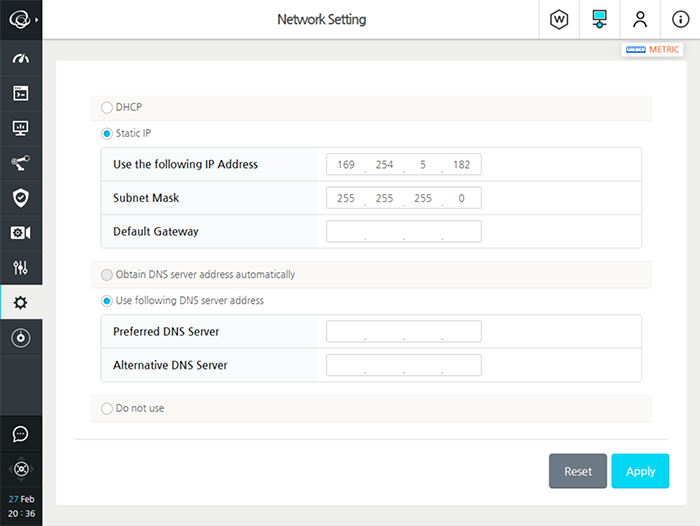The height and width of the screenshot is (526, 700).
Task: Open the dashboard speedometer icon
Action: pos(21,58)
